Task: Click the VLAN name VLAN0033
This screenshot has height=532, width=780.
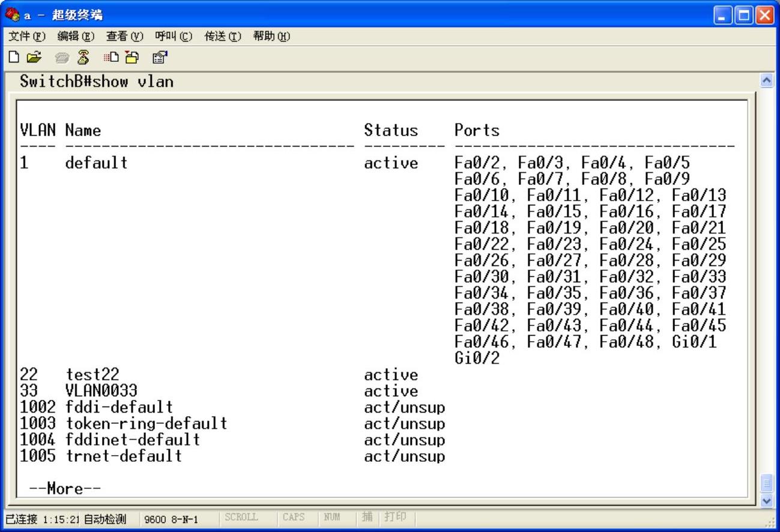Action: coord(101,391)
